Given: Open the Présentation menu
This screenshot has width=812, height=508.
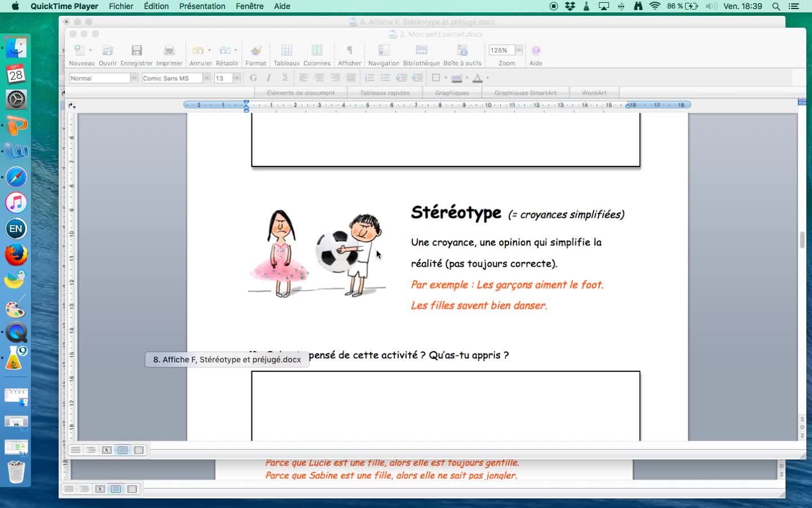Looking at the screenshot, I should tap(202, 6).
